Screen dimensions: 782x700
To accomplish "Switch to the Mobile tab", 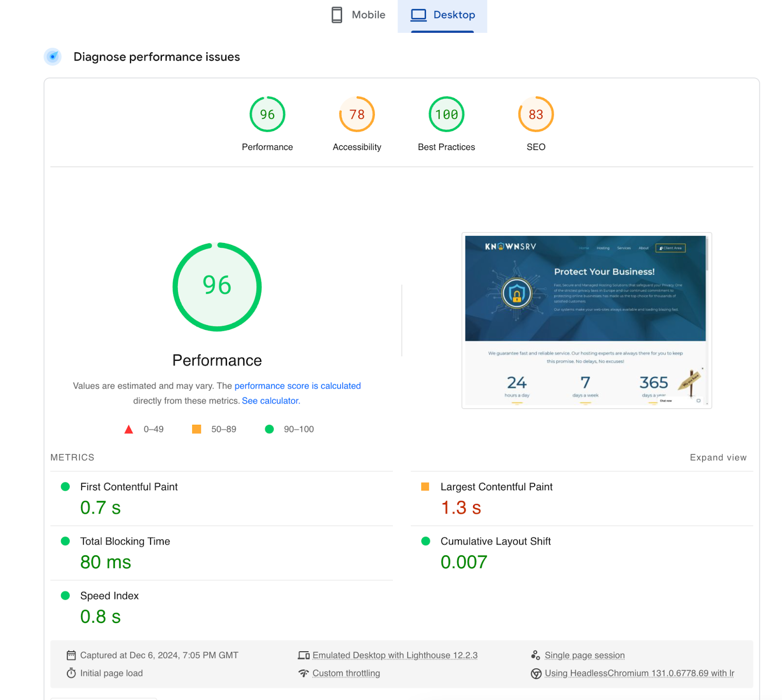I will tap(358, 15).
